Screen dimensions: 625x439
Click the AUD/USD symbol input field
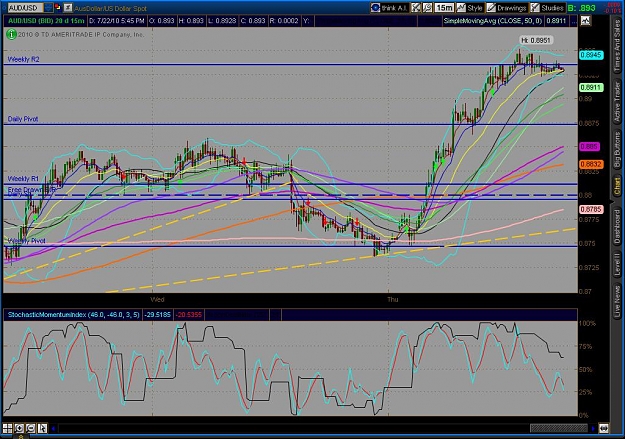click(25, 8)
